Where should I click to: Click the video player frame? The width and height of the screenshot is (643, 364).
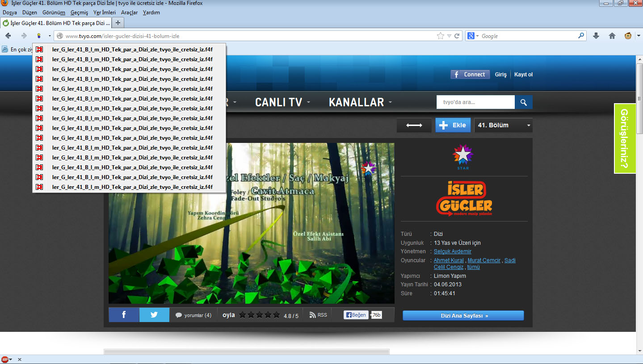[x=252, y=223]
